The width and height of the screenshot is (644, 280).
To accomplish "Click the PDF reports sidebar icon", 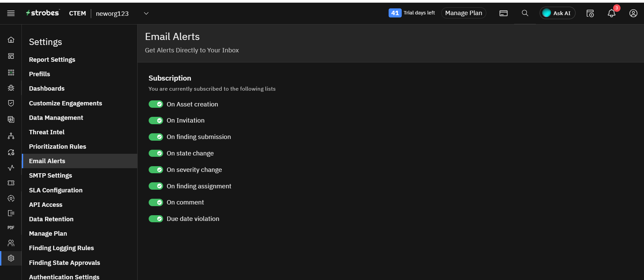I will [x=11, y=228].
